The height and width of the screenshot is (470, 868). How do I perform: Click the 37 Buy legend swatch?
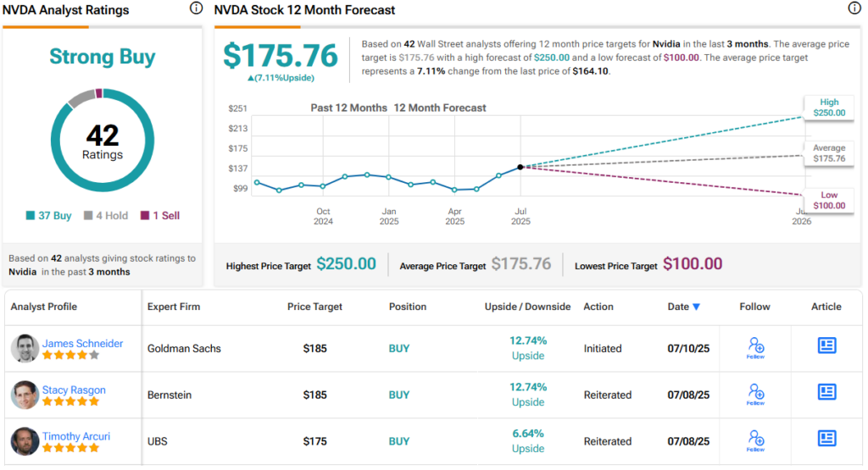(31, 216)
